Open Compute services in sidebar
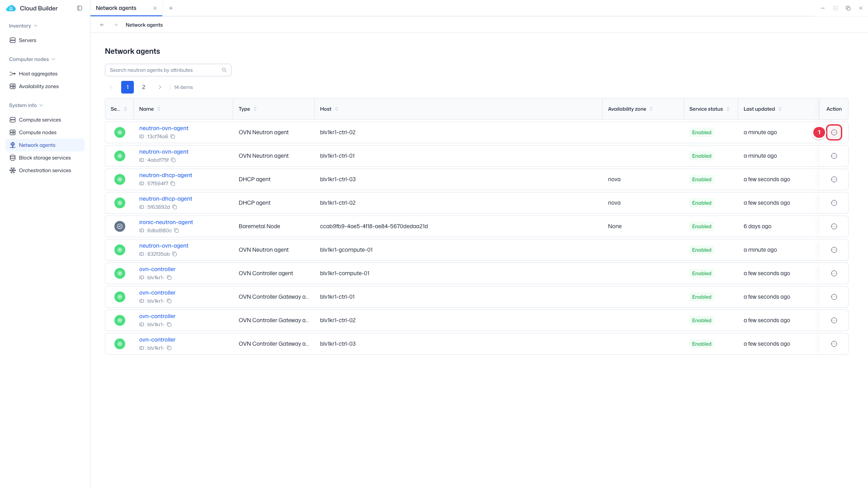Screen dimensions: 868x488 [45, 120]
